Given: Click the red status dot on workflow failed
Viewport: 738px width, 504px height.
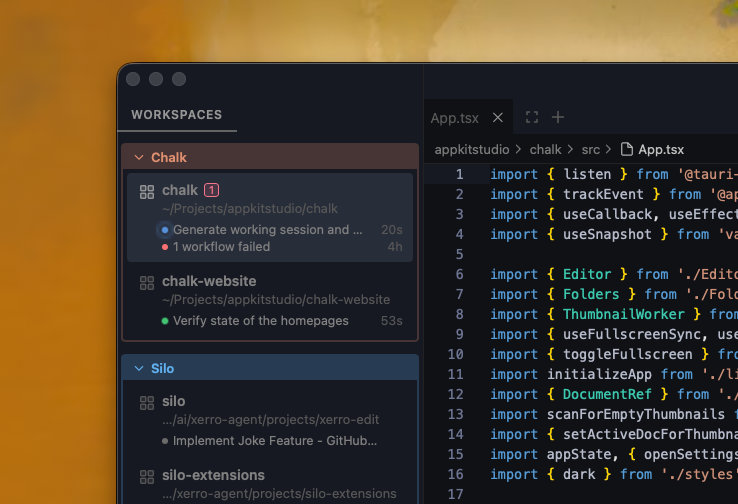Looking at the screenshot, I should (165, 247).
